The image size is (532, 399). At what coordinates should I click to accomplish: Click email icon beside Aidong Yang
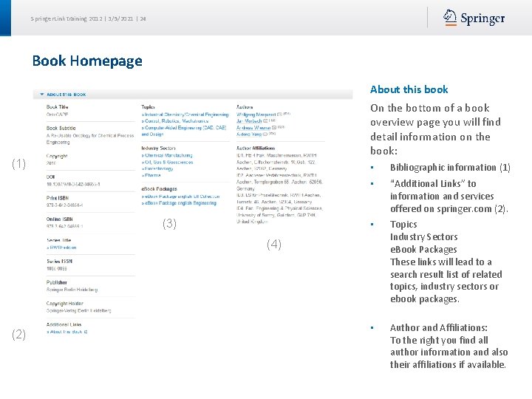pos(265,134)
